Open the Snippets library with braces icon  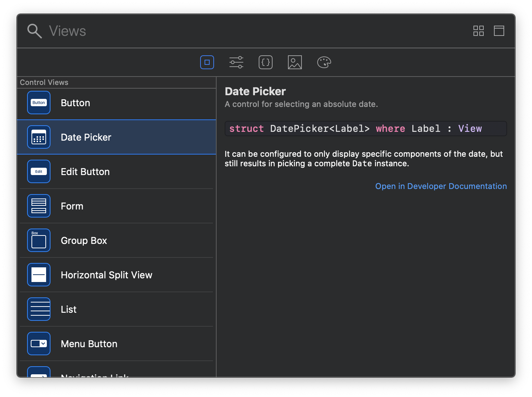tap(266, 62)
